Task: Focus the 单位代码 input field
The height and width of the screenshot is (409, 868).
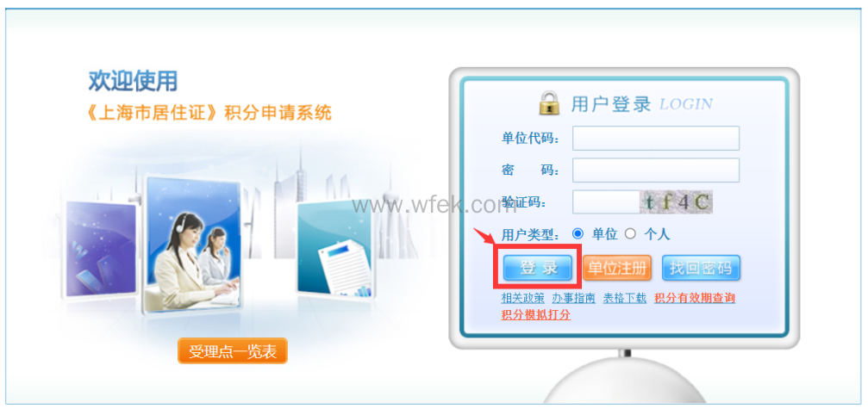Action: 656,138
